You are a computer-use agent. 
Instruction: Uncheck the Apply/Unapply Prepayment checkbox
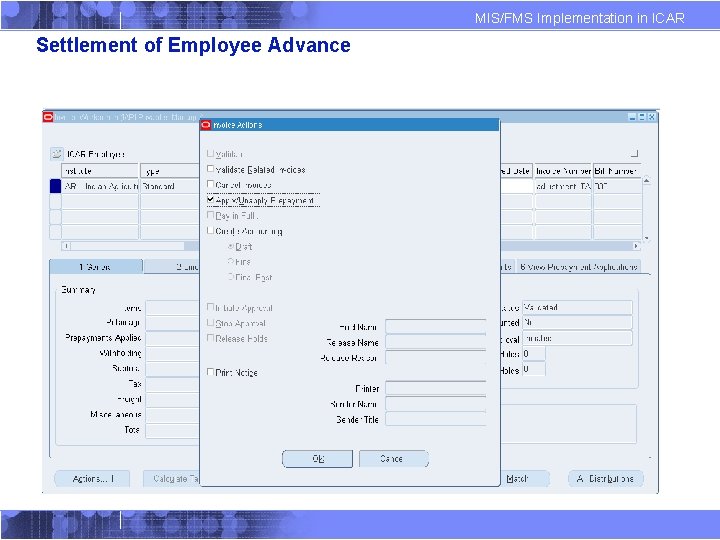click(x=210, y=200)
